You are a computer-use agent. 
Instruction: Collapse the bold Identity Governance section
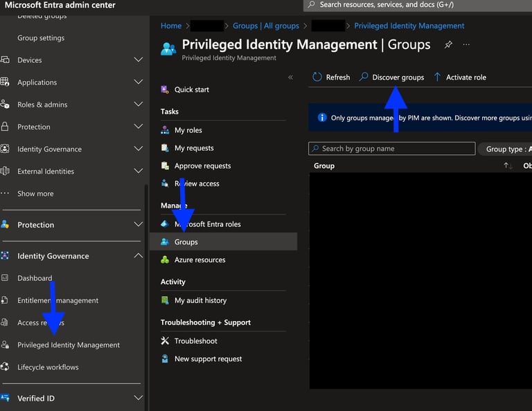click(138, 255)
